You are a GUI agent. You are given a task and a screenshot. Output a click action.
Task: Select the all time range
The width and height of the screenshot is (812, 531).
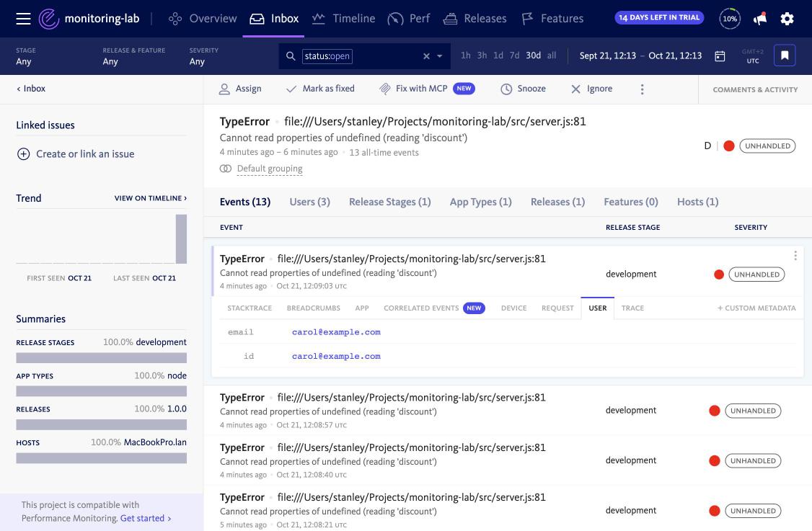(x=552, y=55)
